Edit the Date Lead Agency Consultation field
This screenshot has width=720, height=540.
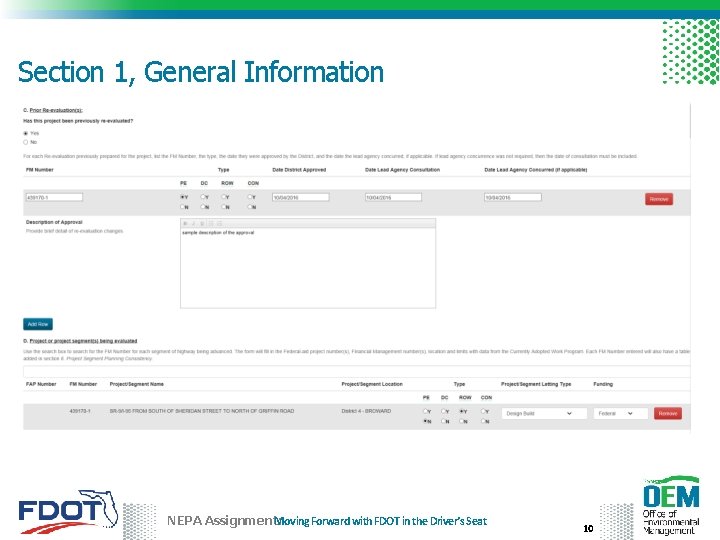393,197
